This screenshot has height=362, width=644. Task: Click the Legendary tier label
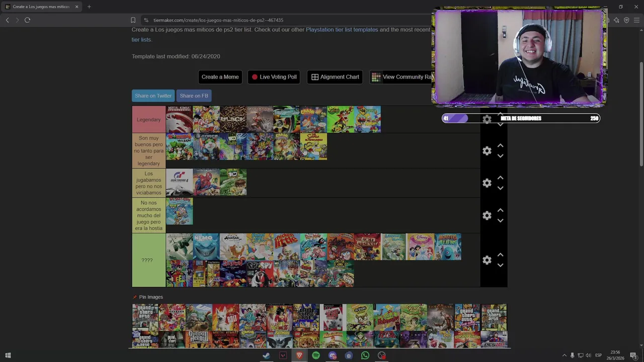point(148,120)
